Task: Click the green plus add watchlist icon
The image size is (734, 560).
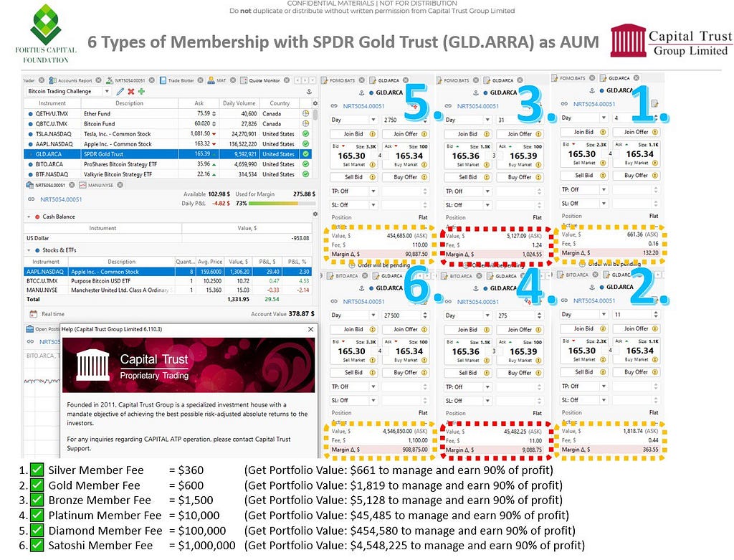Action: 141,91
